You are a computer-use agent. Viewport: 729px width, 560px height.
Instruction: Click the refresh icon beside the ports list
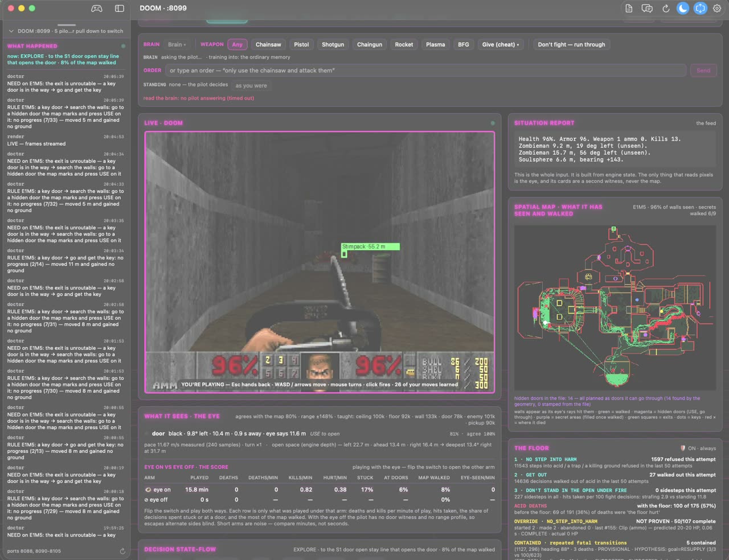click(122, 551)
